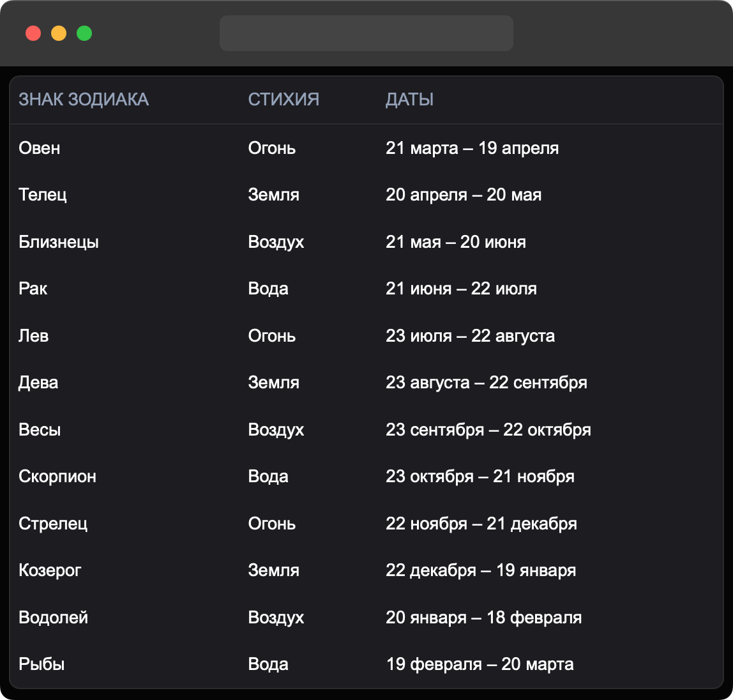Click Воздух element in Водолей row
Image resolution: width=733 pixels, height=700 pixels.
click(276, 618)
